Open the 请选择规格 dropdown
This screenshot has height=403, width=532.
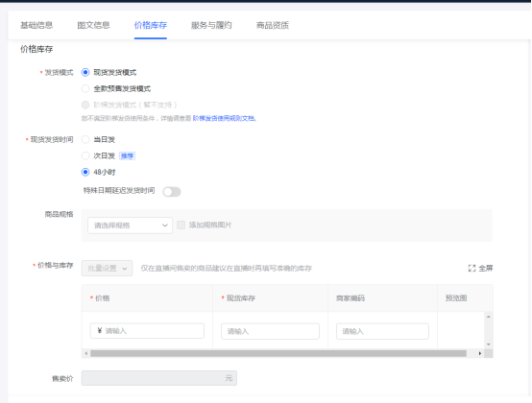coord(130,225)
